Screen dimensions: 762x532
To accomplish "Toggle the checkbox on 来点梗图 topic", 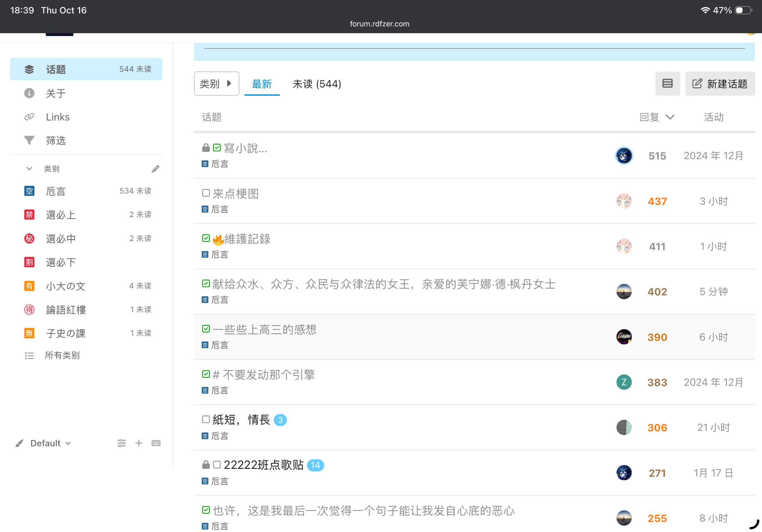I will point(206,193).
